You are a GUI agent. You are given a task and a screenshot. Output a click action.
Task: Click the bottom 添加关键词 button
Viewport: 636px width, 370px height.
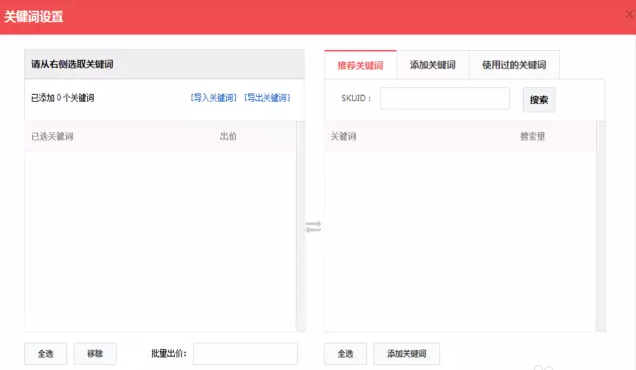pos(406,354)
